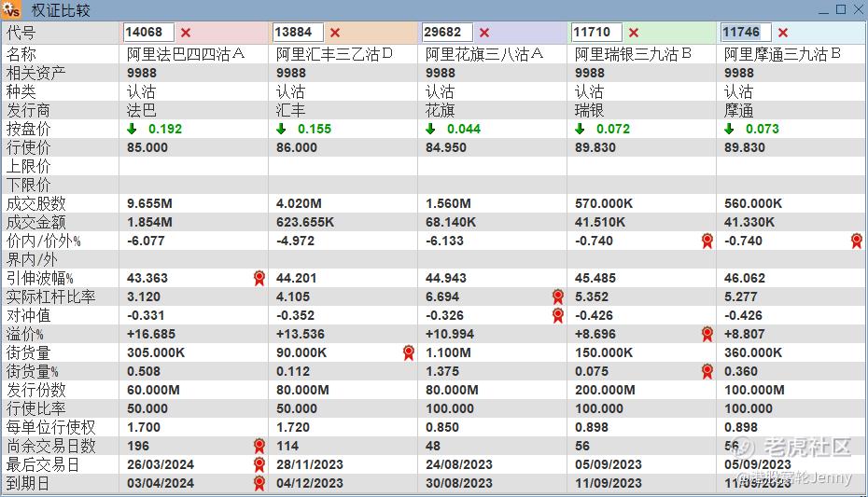
Task: Click the 街货量% row label
Action: [x=32, y=371]
